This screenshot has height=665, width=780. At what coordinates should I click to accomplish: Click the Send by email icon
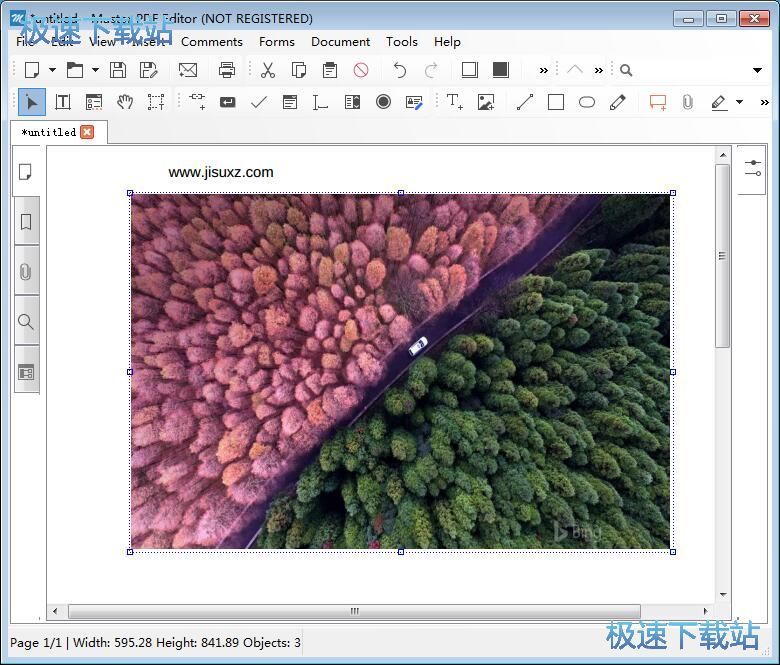188,70
